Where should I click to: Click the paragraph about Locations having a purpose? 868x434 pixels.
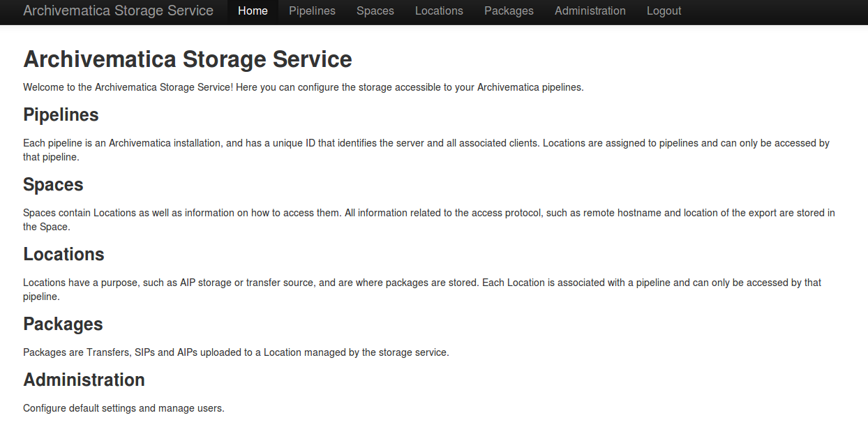(x=421, y=283)
